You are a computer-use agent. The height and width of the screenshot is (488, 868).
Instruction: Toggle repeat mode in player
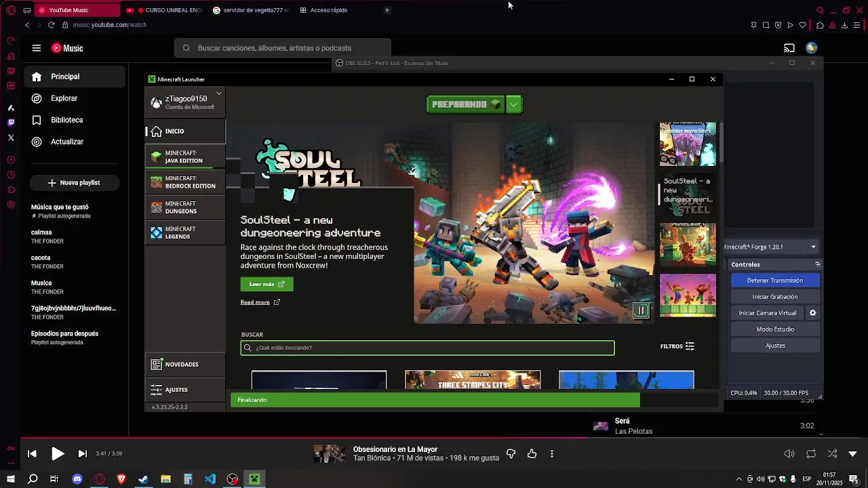click(x=811, y=453)
